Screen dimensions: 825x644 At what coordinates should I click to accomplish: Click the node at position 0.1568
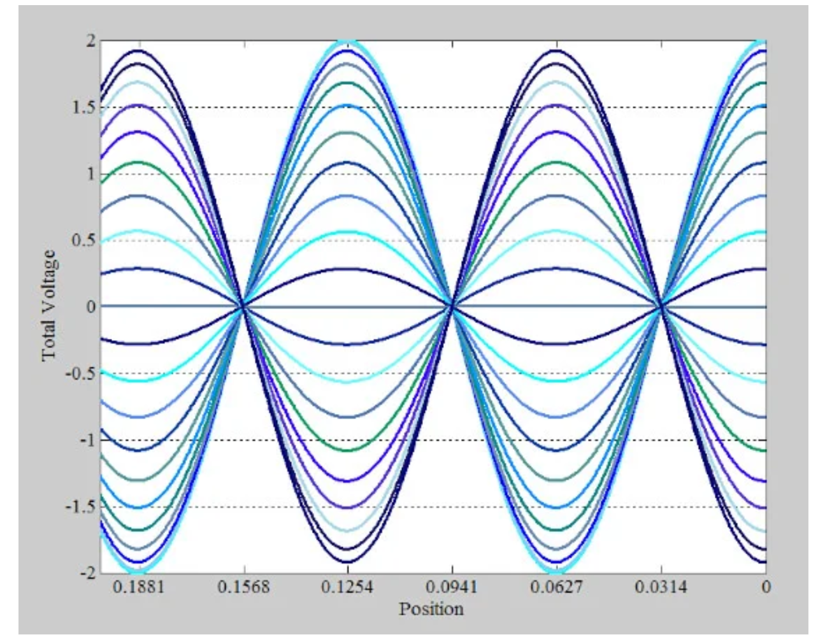pos(243,307)
